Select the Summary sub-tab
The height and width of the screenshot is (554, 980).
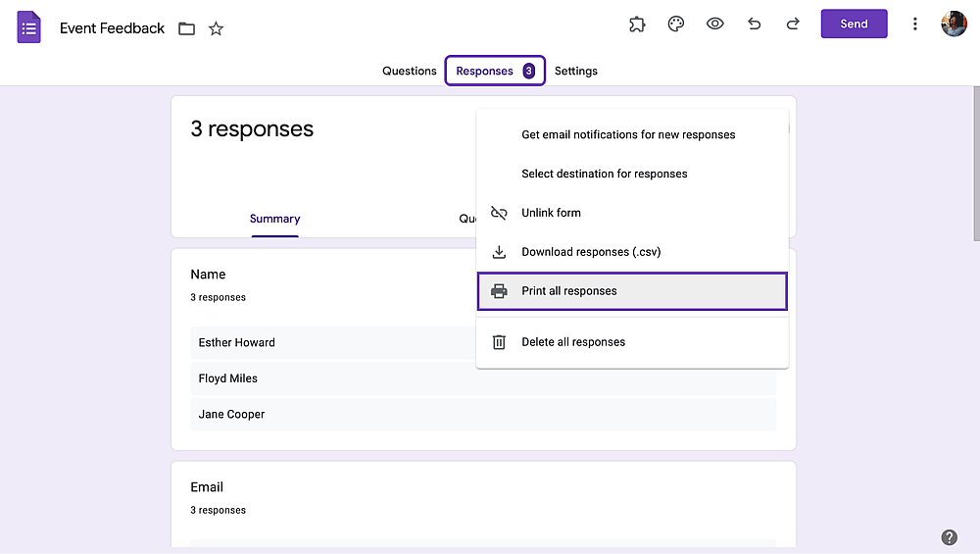(275, 219)
